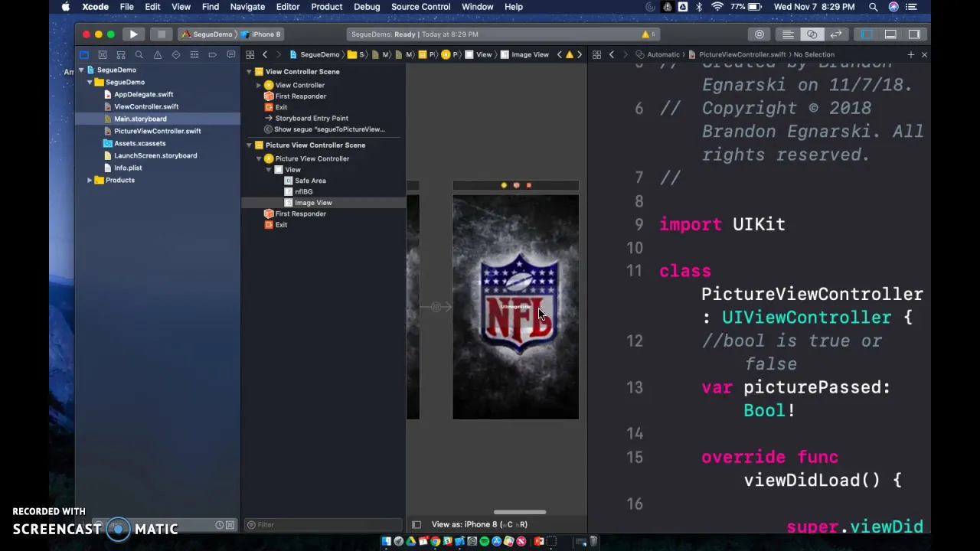Open related items menu in assistant editor
This screenshot has width=980, height=551.
pyautogui.click(x=596, y=54)
